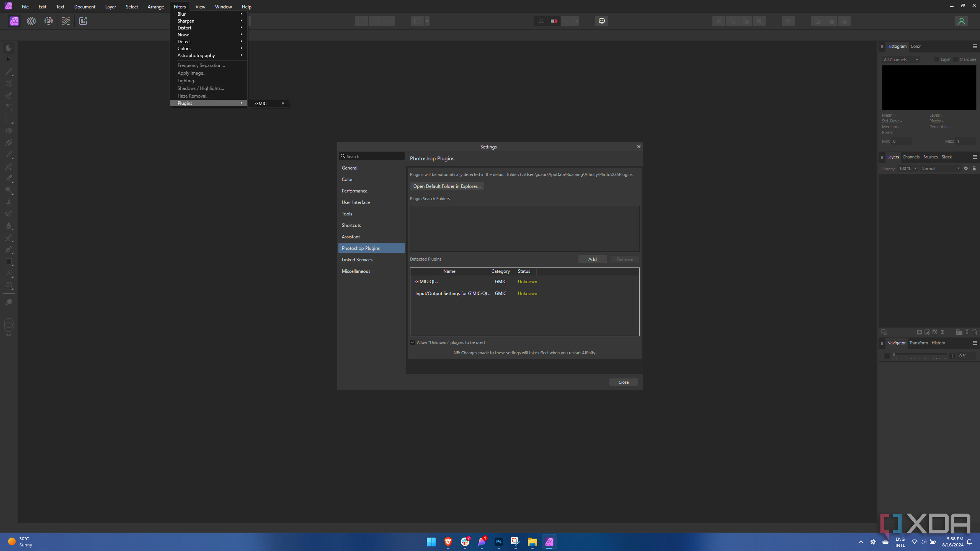Expand the Colors filter submenu
The width and height of the screenshot is (980, 551).
[x=209, y=49]
